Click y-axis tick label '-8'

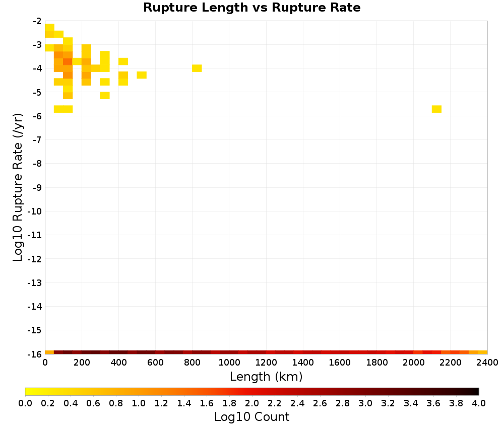pyautogui.click(x=37, y=164)
